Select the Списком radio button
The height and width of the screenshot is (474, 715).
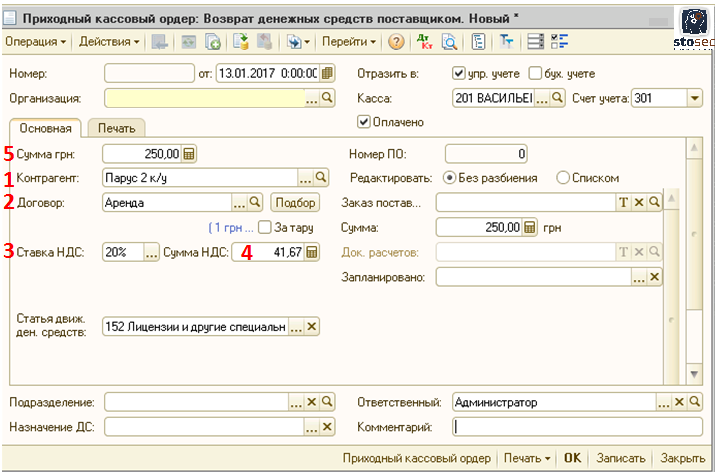[x=563, y=178]
